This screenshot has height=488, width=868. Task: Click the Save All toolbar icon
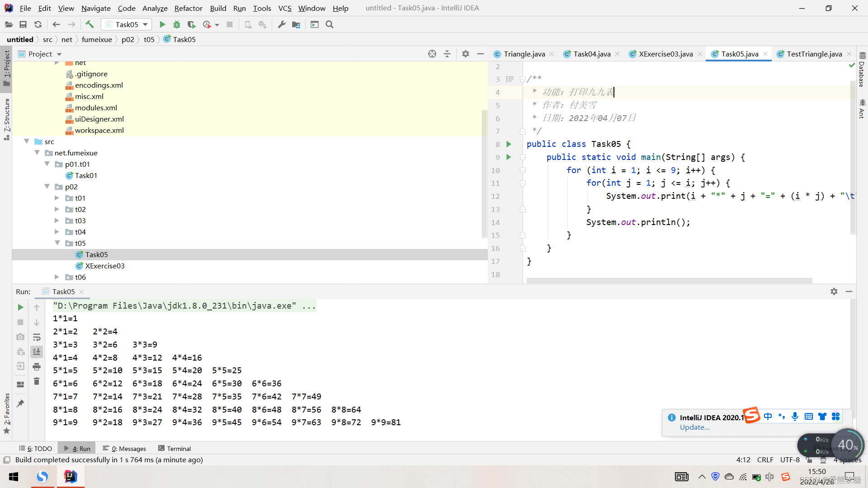click(x=23, y=24)
